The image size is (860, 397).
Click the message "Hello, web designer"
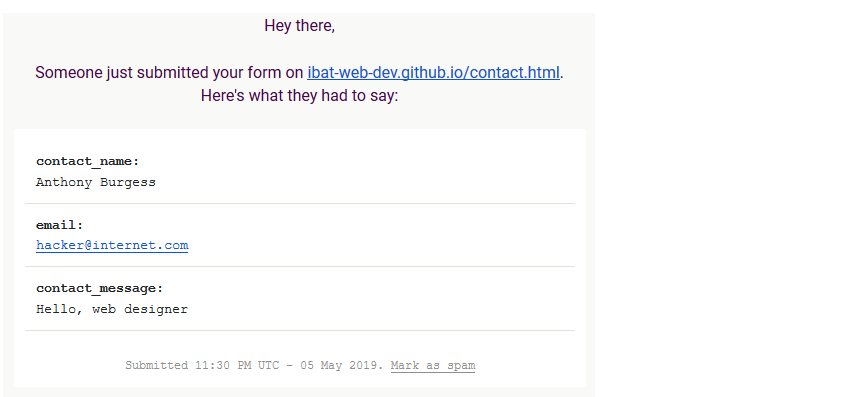click(x=112, y=309)
